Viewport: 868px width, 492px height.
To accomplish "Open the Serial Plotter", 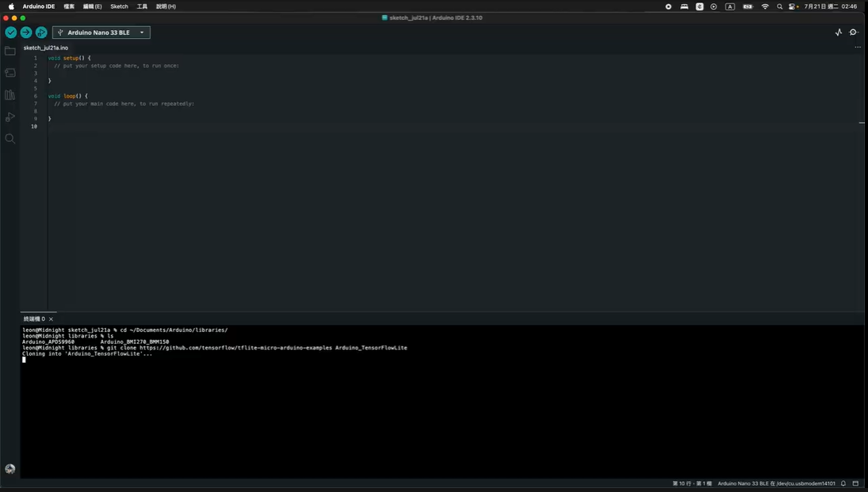I will [839, 32].
